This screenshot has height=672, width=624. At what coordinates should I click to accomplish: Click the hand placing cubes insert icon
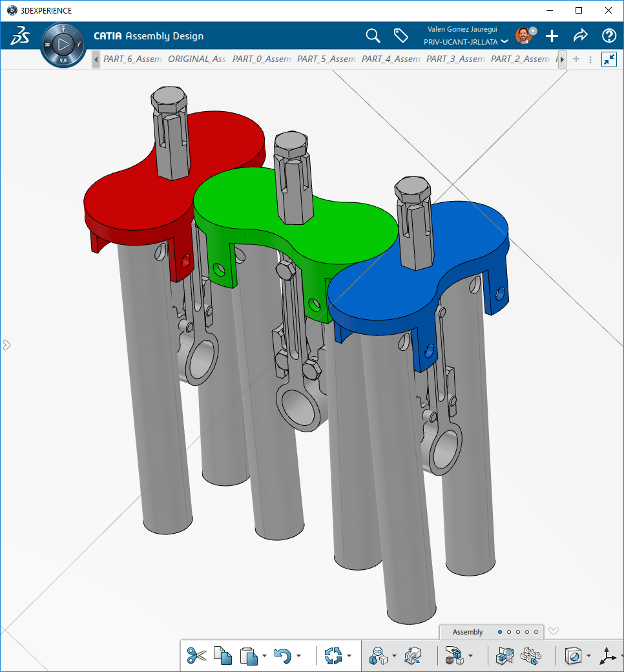455,655
